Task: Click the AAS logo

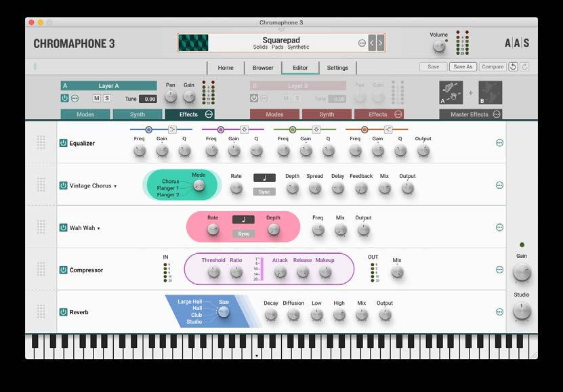Action: [517, 43]
